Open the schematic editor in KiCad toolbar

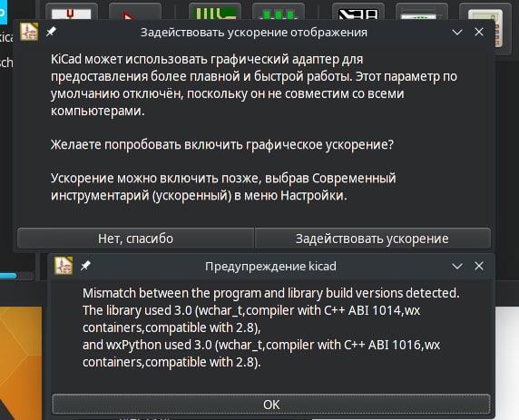click(x=71, y=12)
